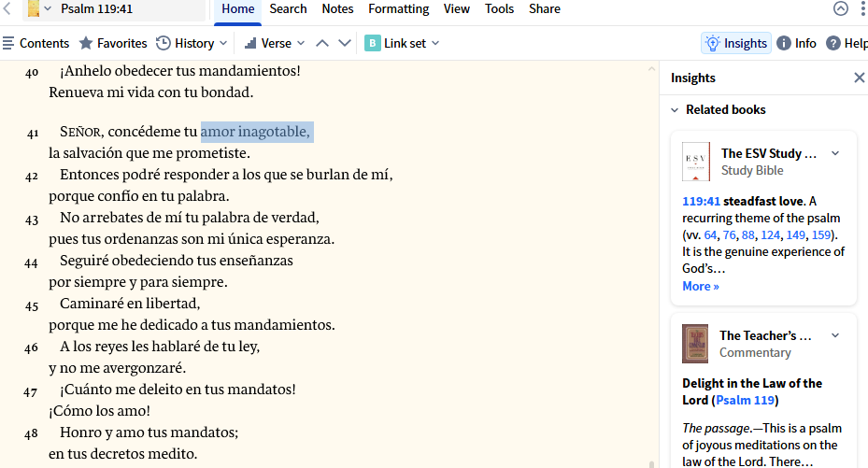The image size is (868, 468).
Task: Open the 119:41 reference link
Action: tap(701, 202)
